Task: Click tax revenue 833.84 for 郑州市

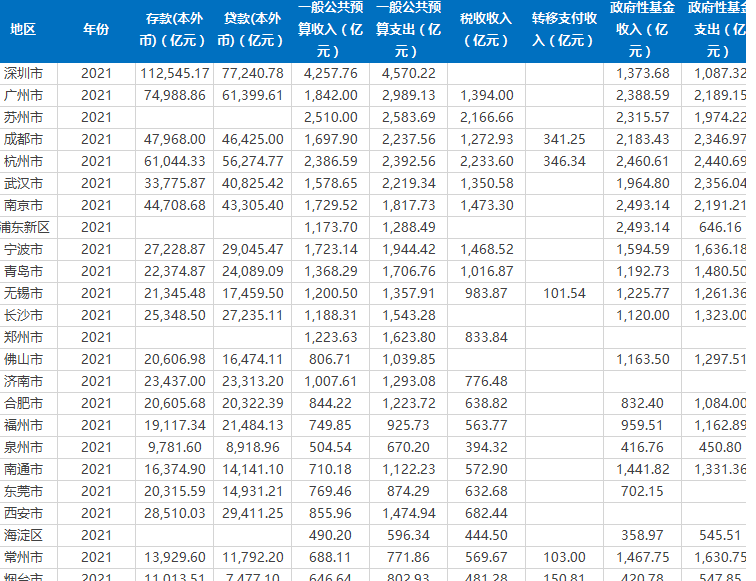Action: pyautogui.click(x=486, y=338)
